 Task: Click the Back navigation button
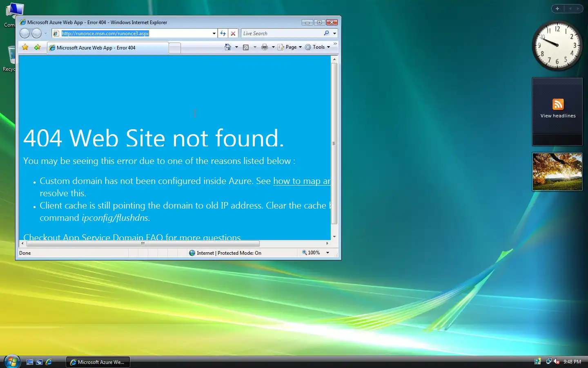tap(24, 34)
